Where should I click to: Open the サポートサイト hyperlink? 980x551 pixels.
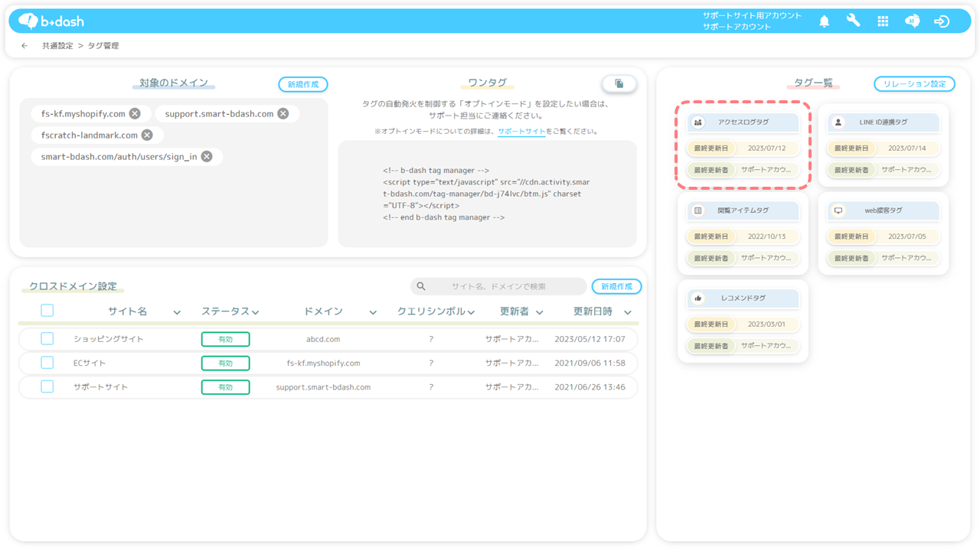coord(521,132)
